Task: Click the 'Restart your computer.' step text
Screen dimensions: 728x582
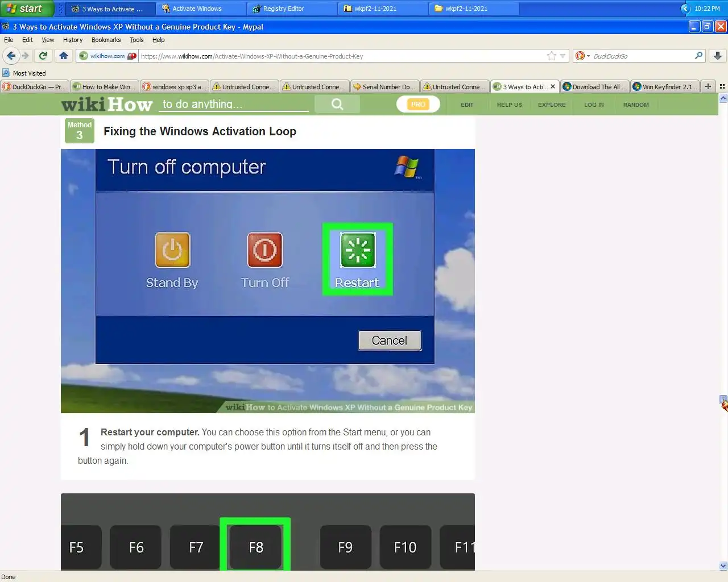Action: [150, 433]
